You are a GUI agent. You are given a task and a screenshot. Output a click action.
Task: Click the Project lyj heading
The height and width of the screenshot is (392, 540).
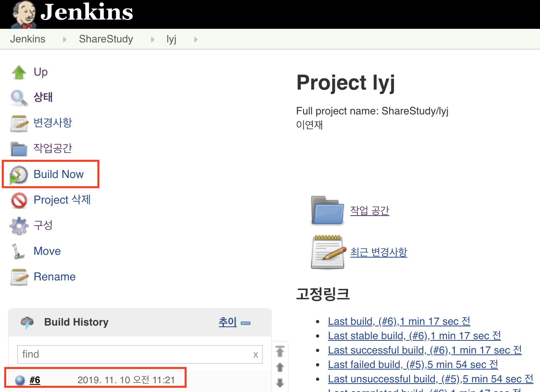click(x=346, y=83)
